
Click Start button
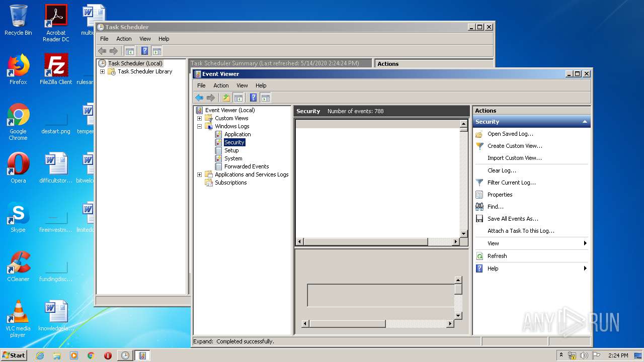14,355
